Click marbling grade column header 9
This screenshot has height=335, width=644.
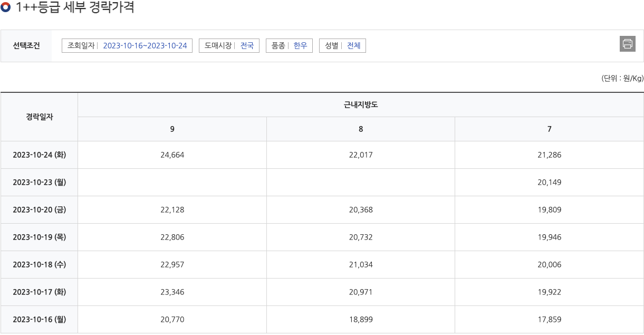pos(171,128)
